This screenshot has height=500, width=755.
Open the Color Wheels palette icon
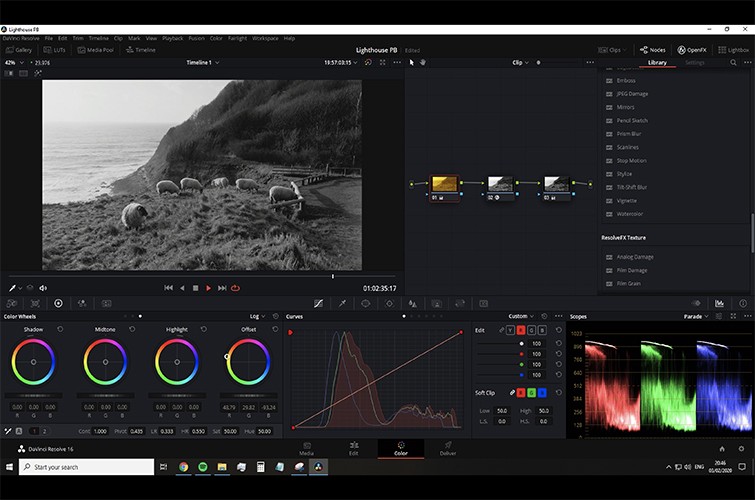[58, 303]
